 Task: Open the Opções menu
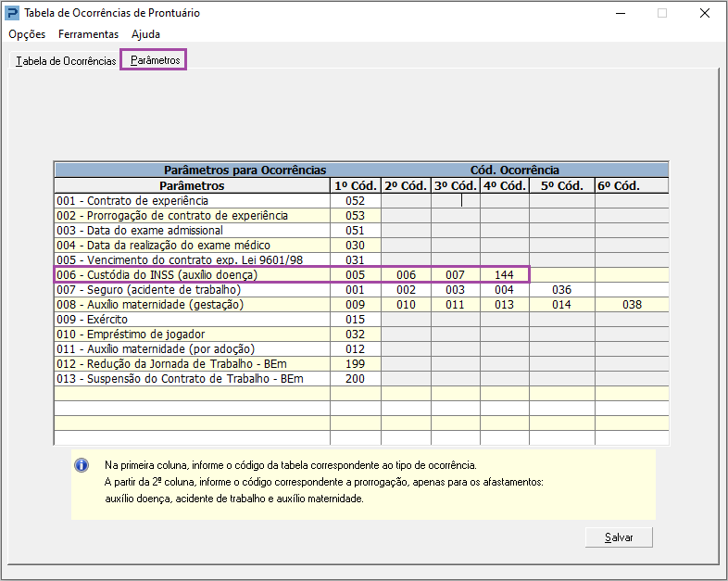click(27, 34)
